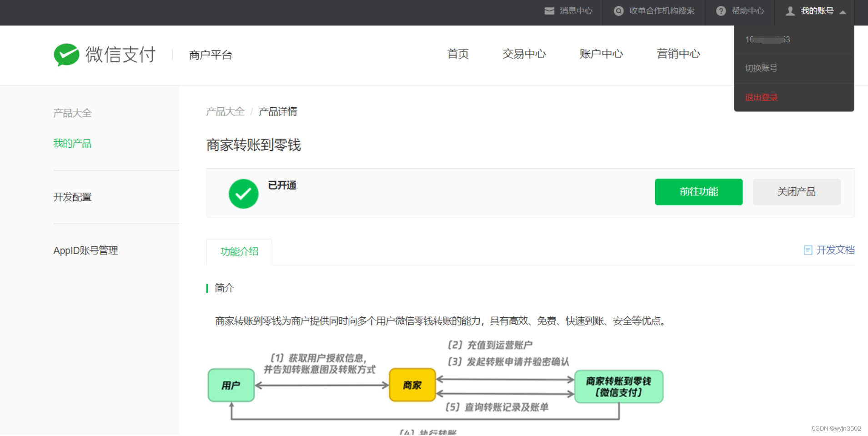Click the yellow 商家 box in diagram
Image resolution: width=868 pixels, height=436 pixels.
pyautogui.click(x=412, y=385)
